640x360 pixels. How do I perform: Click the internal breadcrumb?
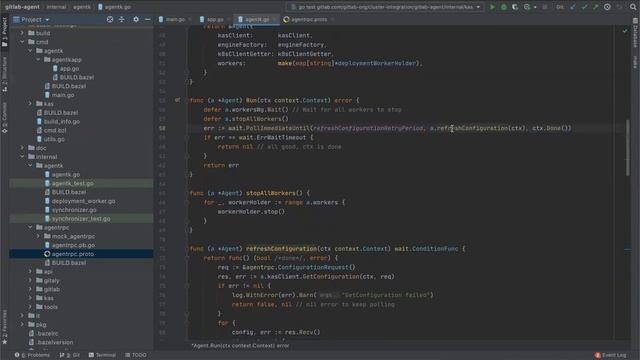56,7
